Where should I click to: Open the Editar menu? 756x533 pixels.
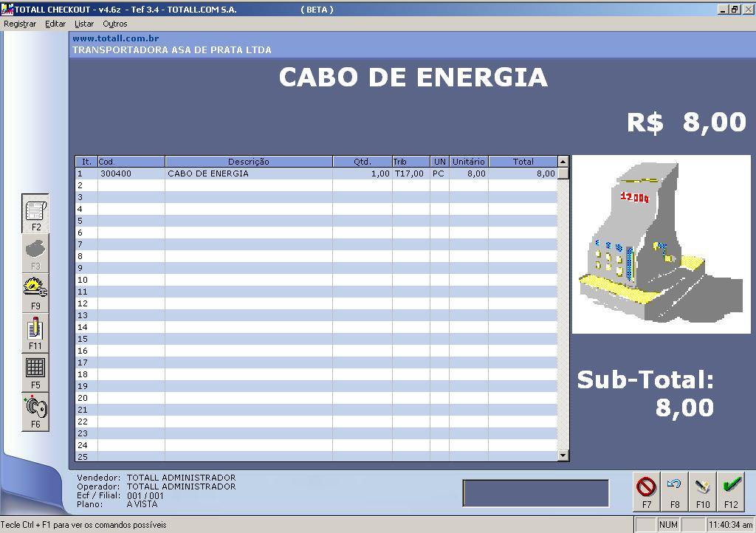coord(55,24)
